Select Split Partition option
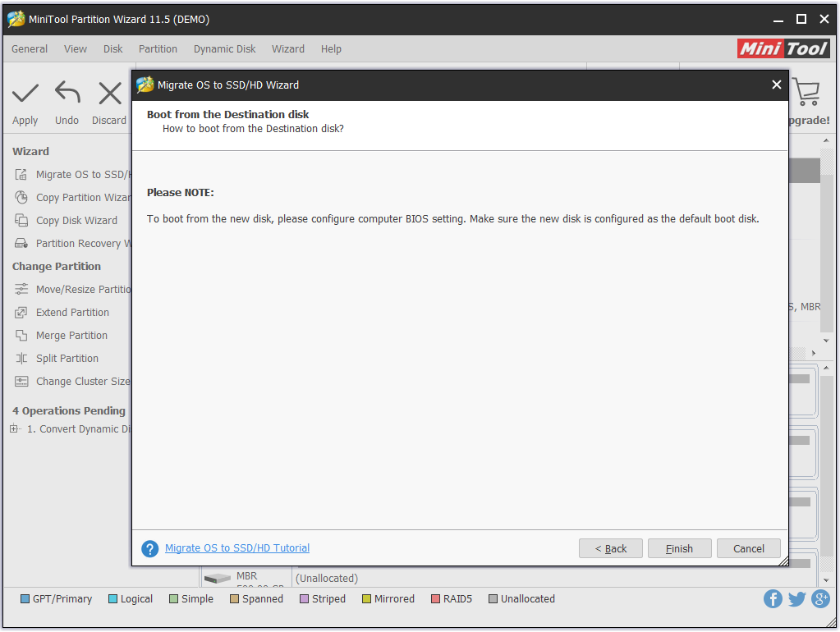This screenshot has width=840, height=632. (x=67, y=359)
